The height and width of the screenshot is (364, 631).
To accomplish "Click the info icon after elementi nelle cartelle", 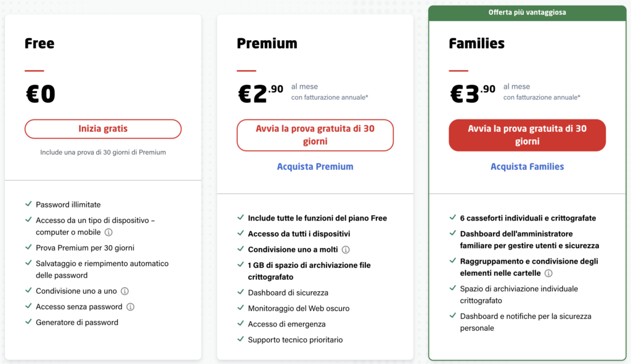I will tap(548, 273).
